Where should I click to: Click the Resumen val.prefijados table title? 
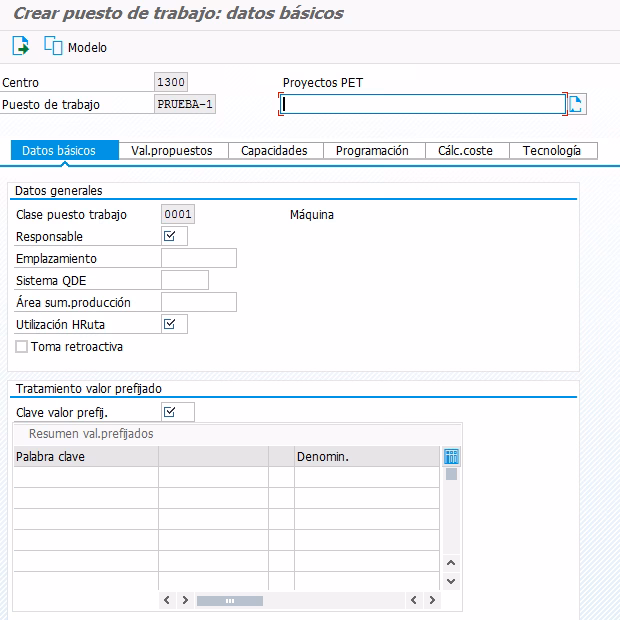(91, 434)
